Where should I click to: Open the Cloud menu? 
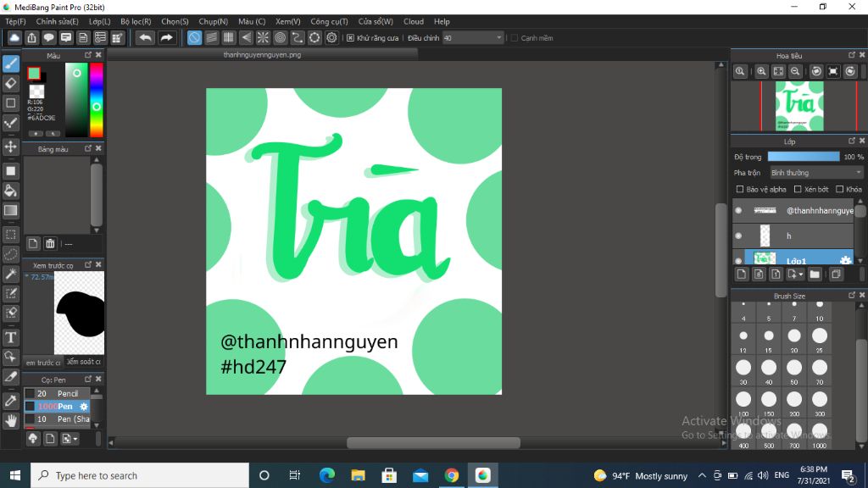tap(414, 21)
